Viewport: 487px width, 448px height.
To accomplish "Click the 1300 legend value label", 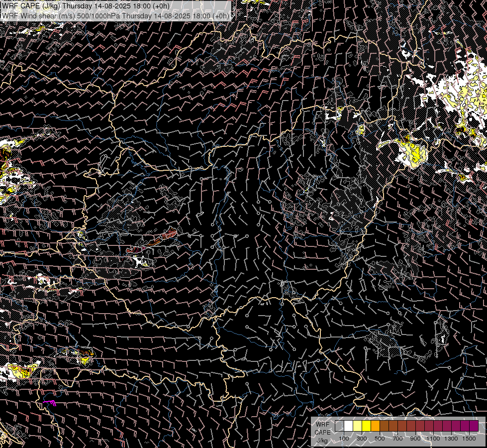I will (451, 439).
